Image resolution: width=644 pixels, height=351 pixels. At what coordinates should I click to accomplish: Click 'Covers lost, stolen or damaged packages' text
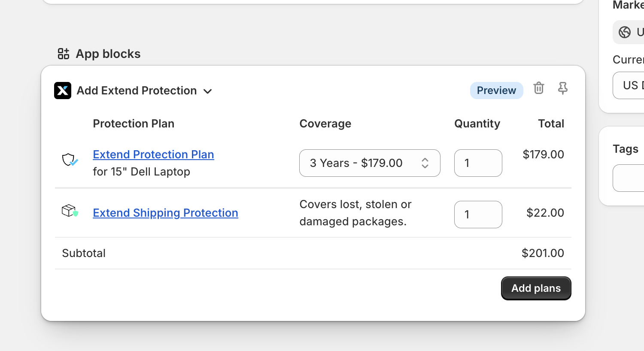355,213
